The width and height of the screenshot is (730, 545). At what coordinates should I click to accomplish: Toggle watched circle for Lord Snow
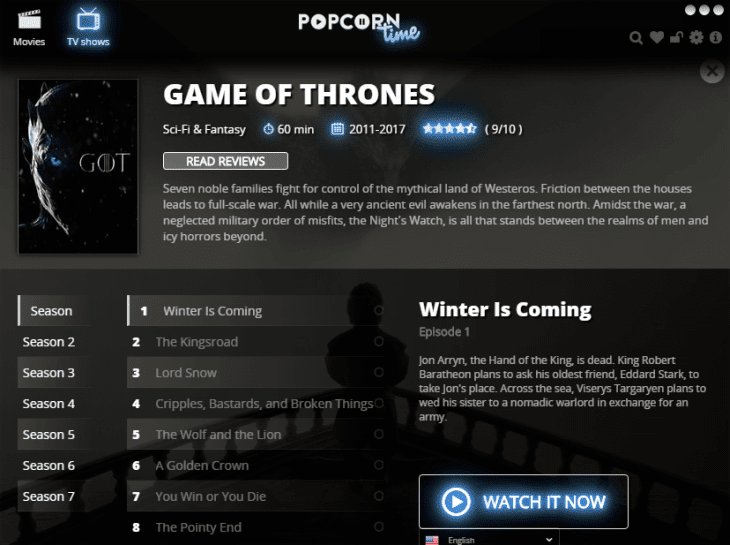point(379,372)
